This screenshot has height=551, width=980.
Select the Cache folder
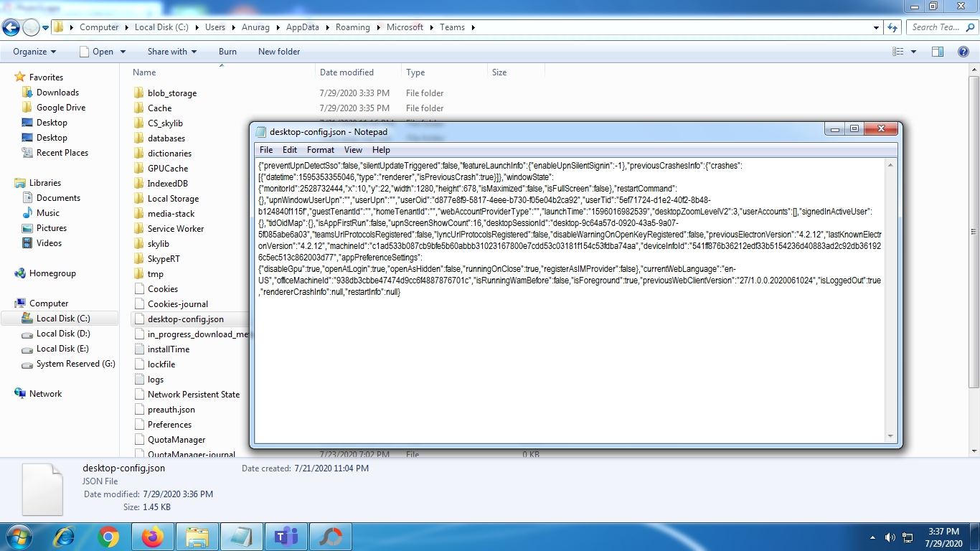coord(159,108)
